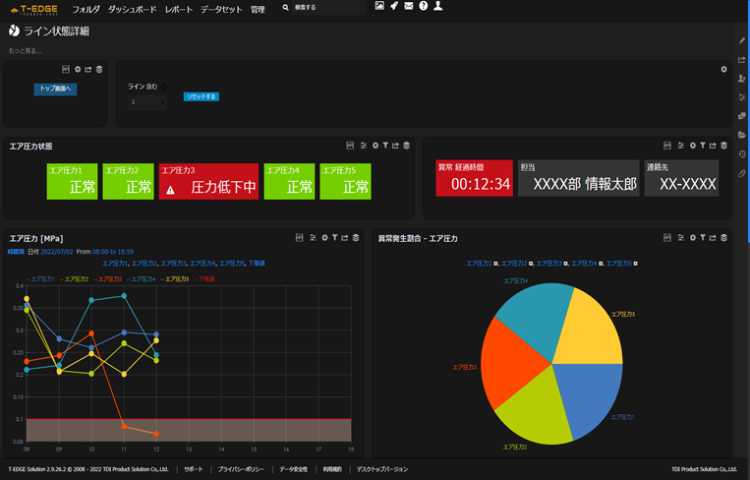Viewport: 750px width, 480px height.
Task: Click the red エア圧力3 圧力低下中 tile
Action: (209, 181)
